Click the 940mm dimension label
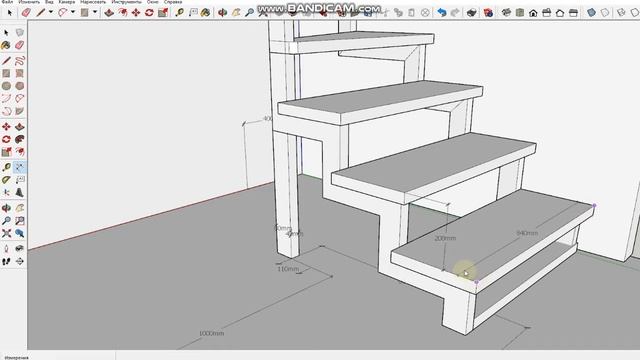This screenshot has height=360, width=640. [x=527, y=233]
